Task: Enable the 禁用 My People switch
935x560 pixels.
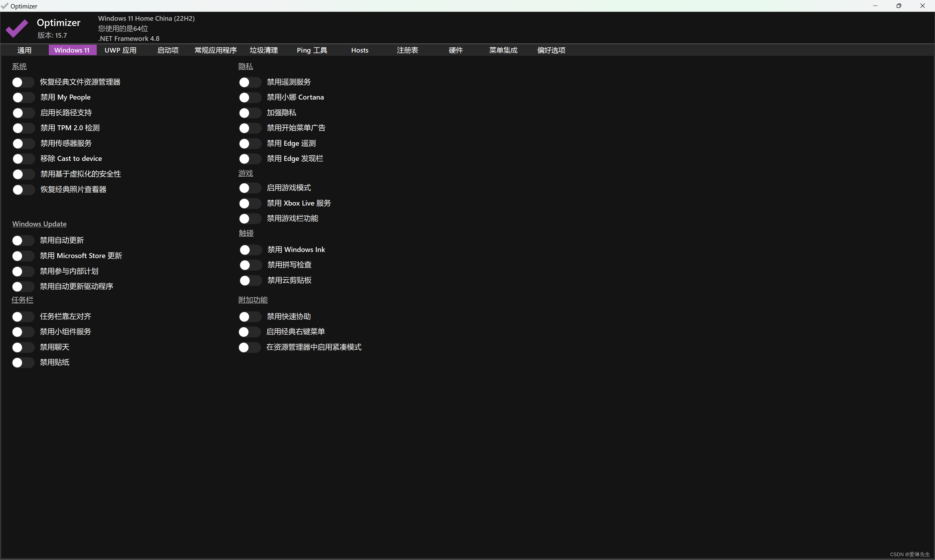Action: click(23, 97)
